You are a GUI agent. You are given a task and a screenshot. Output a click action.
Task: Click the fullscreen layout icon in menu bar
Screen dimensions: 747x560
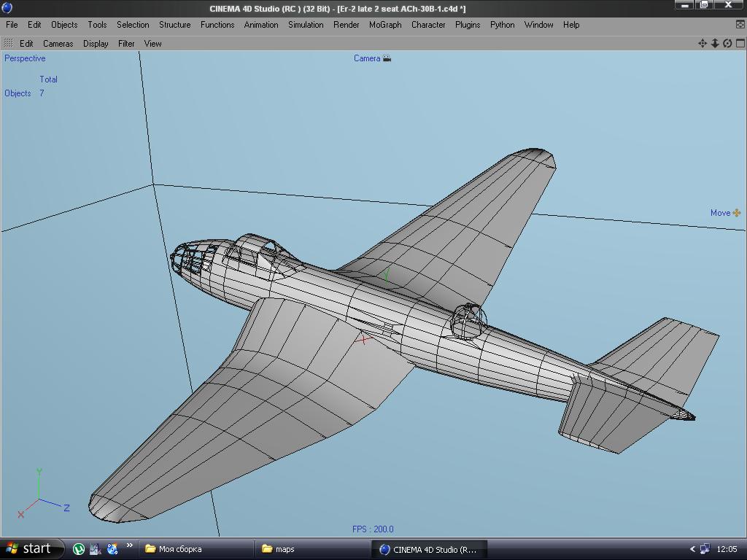click(x=740, y=24)
